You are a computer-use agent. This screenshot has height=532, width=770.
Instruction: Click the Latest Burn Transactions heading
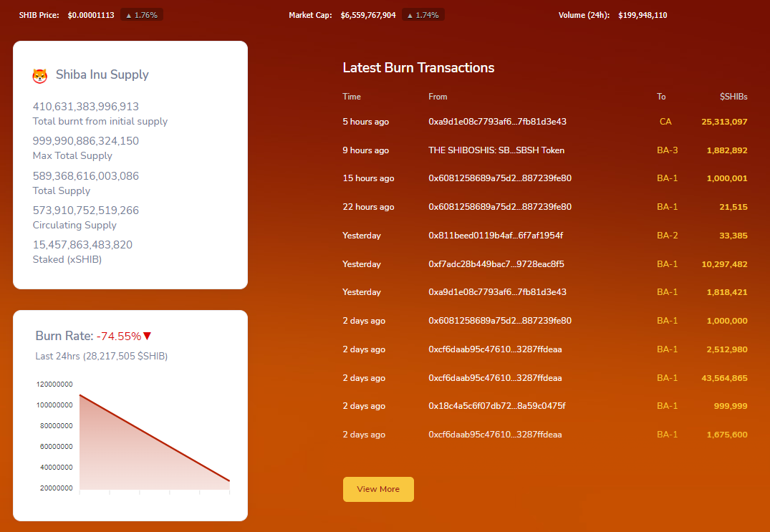pyautogui.click(x=418, y=68)
